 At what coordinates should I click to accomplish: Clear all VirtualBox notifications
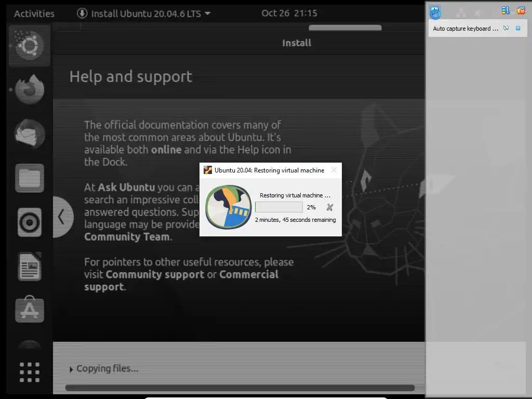[x=521, y=10]
